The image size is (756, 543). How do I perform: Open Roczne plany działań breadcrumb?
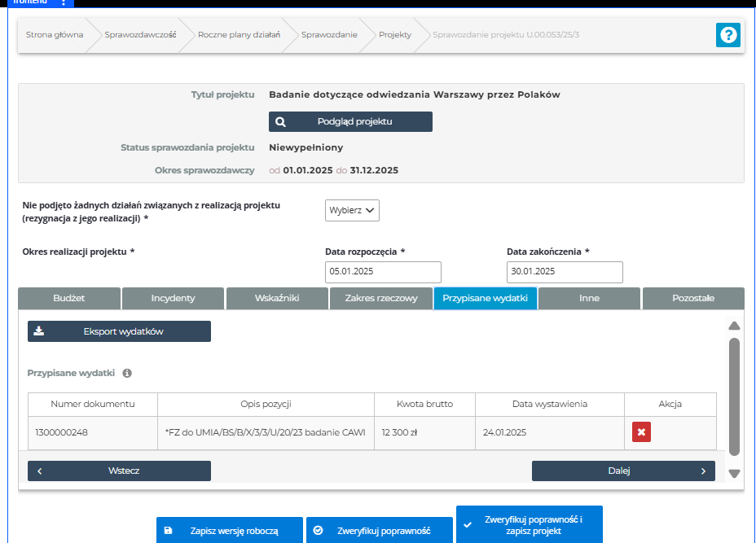coord(239,35)
